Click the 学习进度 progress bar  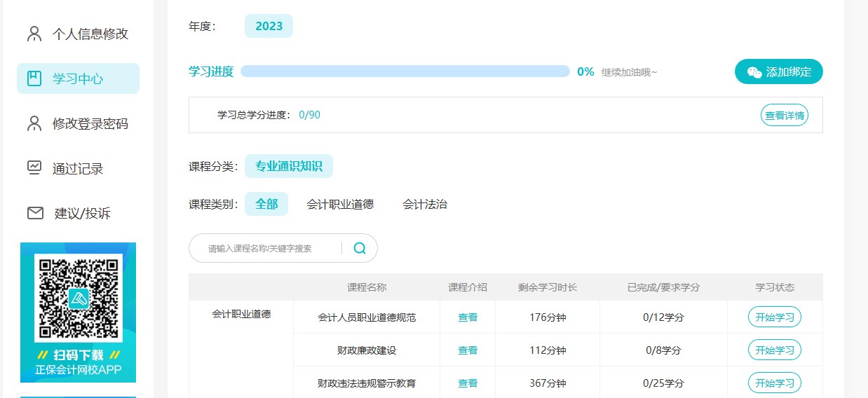405,71
